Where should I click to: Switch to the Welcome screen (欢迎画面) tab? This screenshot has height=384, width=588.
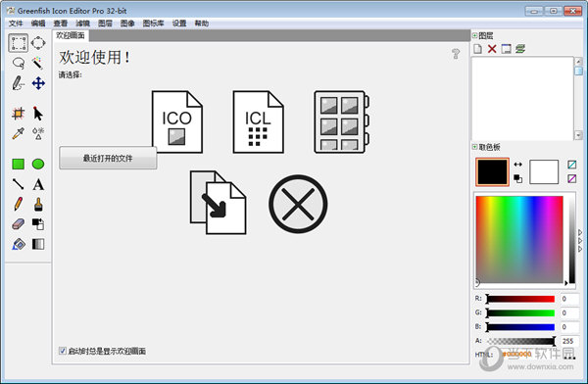click(x=71, y=35)
